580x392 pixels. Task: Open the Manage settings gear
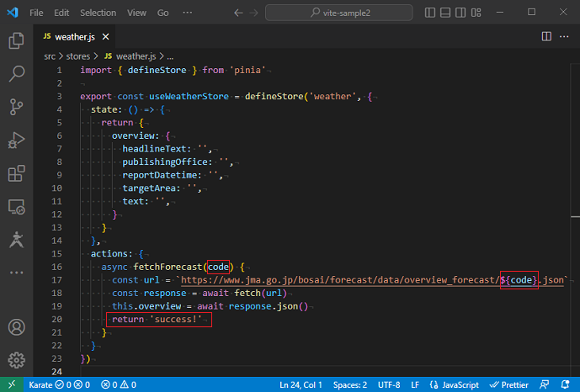(x=16, y=360)
